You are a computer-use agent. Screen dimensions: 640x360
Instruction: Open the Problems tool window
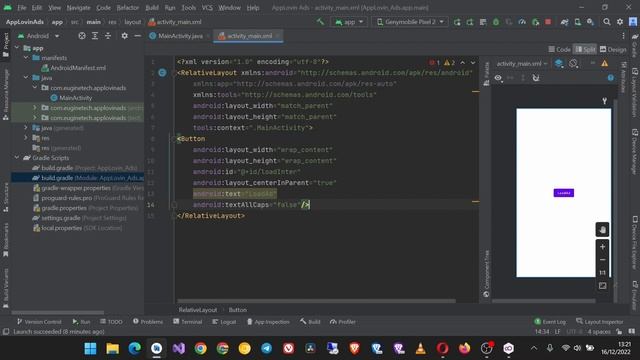148,322
